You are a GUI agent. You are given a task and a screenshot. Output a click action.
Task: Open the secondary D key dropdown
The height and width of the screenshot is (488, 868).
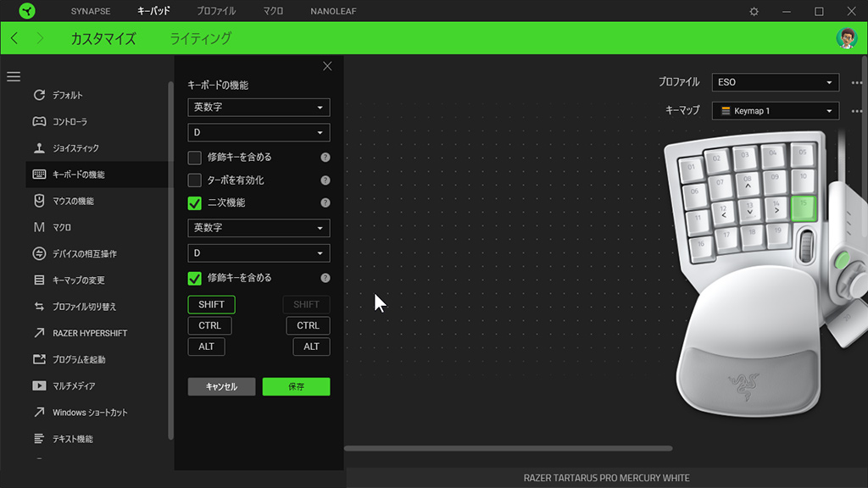[x=259, y=252]
